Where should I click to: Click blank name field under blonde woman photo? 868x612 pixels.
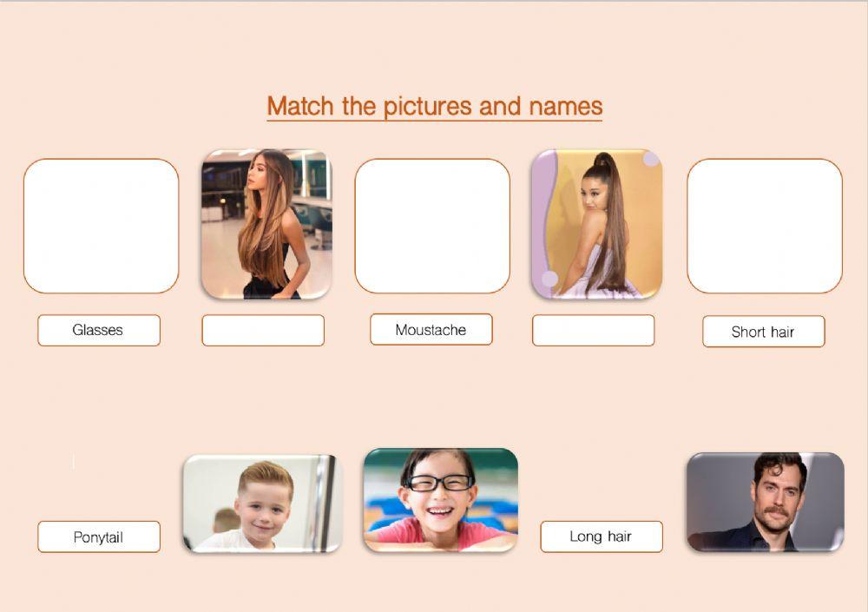pos(263,330)
